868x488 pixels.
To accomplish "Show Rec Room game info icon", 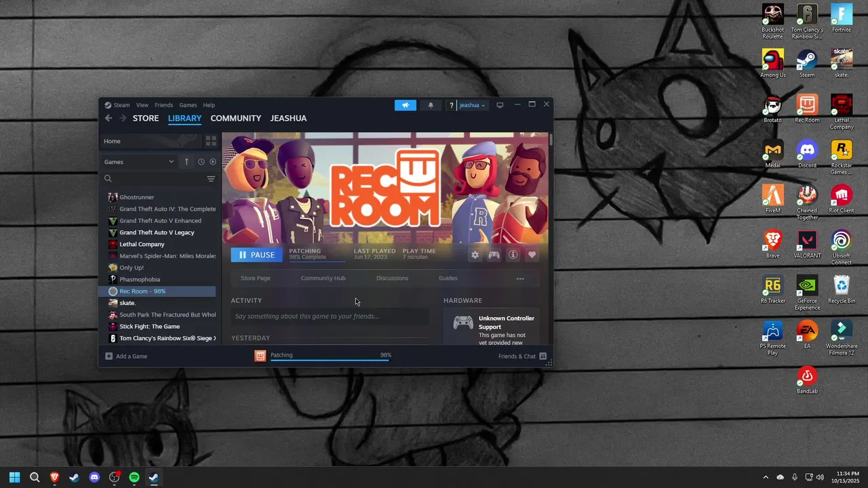I will (x=513, y=255).
